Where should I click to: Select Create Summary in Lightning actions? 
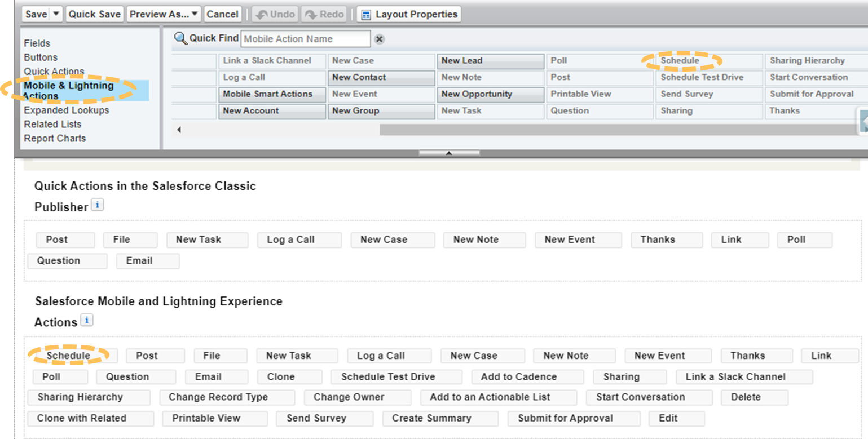431,418
